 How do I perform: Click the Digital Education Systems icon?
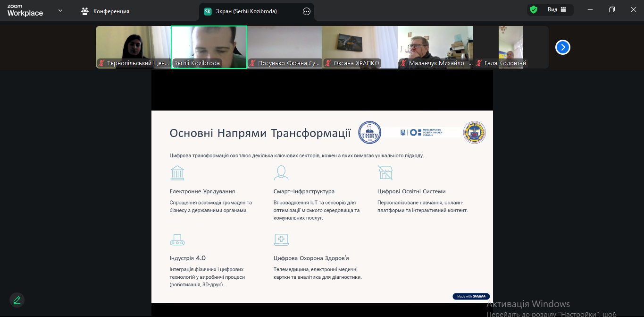click(x=385, y=173)
